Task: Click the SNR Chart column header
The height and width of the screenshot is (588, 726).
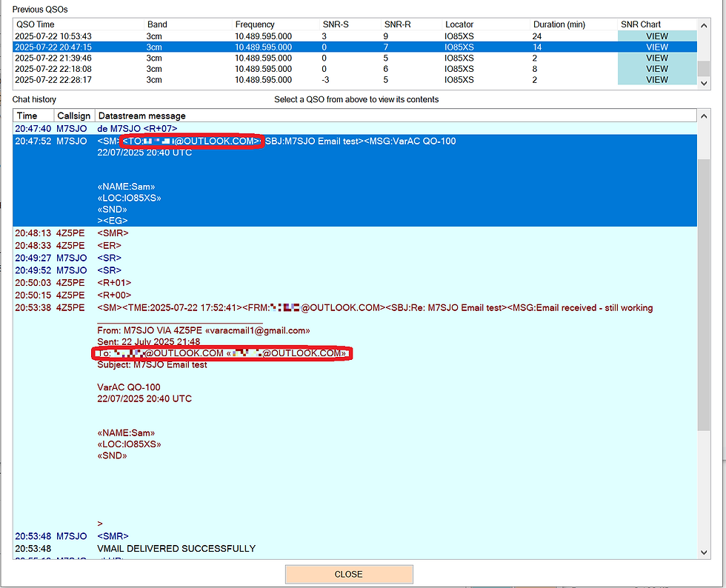Action: tap(657, 24)
